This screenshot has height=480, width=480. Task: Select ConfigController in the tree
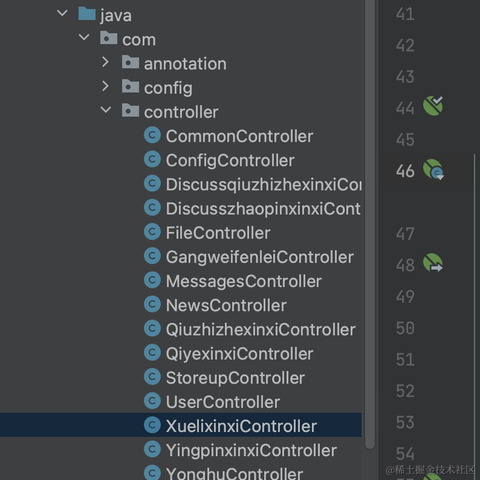230,160
